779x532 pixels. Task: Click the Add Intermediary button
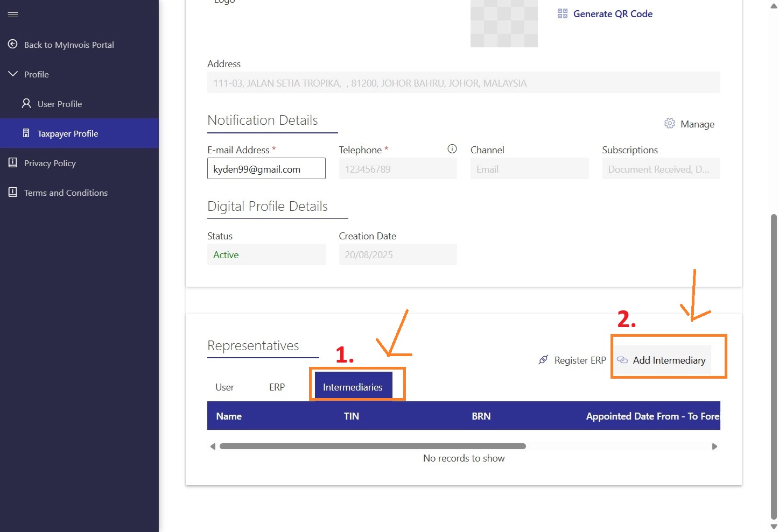pos(669,360)
